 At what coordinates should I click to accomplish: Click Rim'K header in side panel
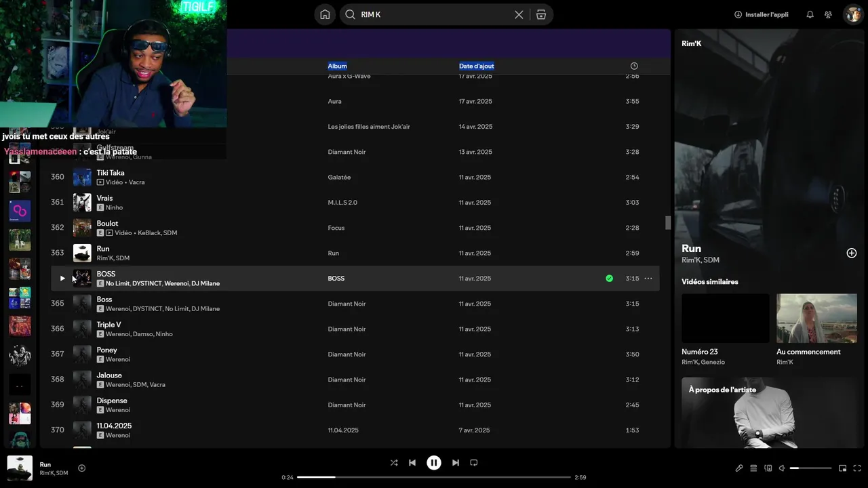point(692,43)
